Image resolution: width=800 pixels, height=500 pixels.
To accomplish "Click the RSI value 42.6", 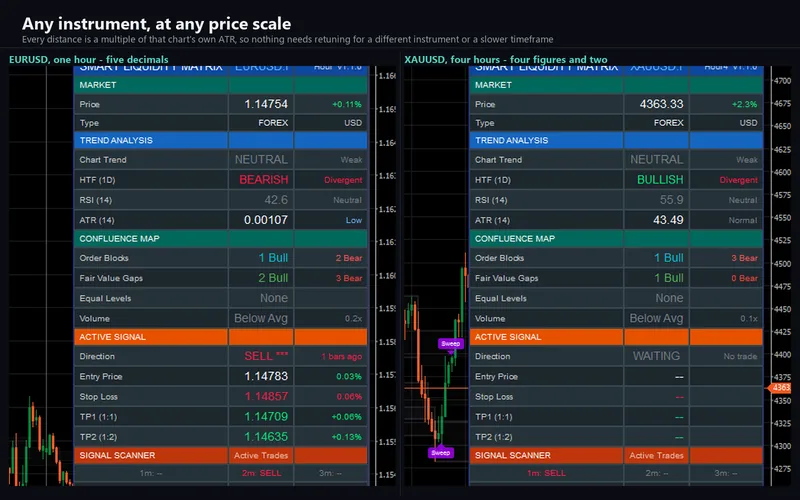I will (276, 200).
